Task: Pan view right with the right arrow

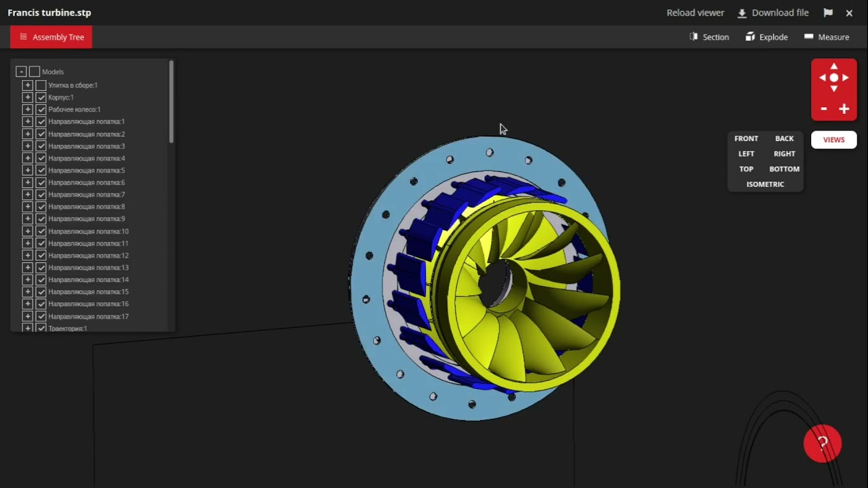Action: [845, 78]
